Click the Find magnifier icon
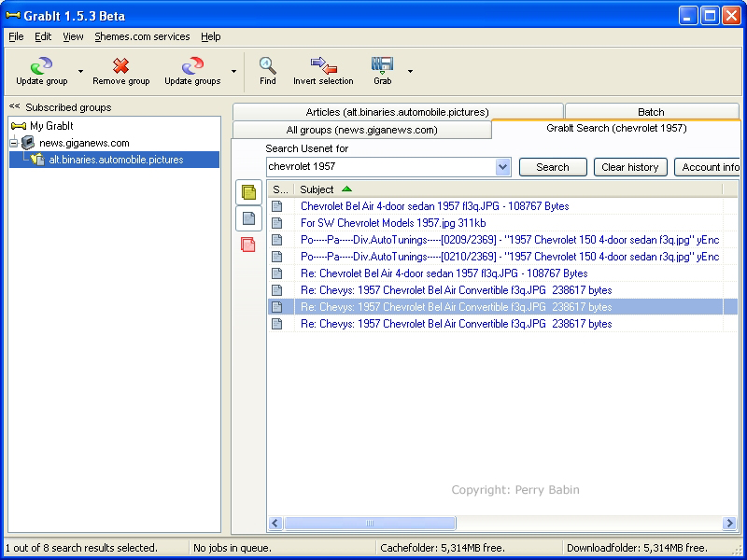The height and width of the screenshot is (560, 747). click(x=267, y=65)
